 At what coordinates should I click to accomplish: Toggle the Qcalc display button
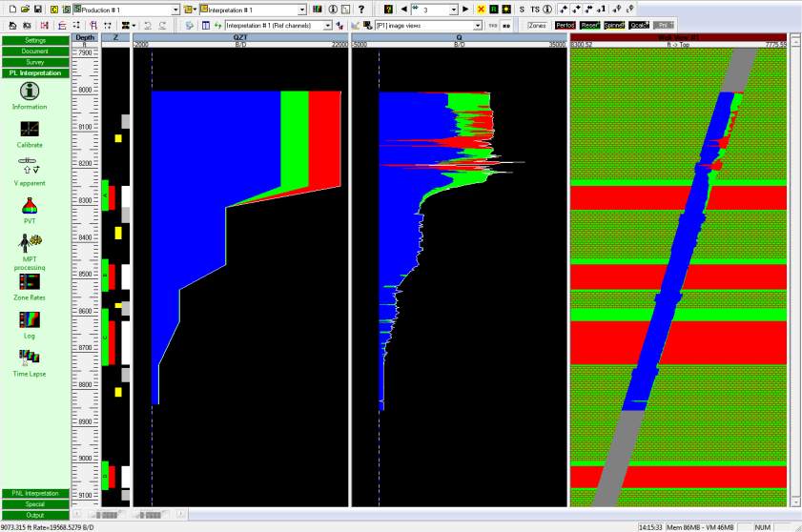coord(639,25)
